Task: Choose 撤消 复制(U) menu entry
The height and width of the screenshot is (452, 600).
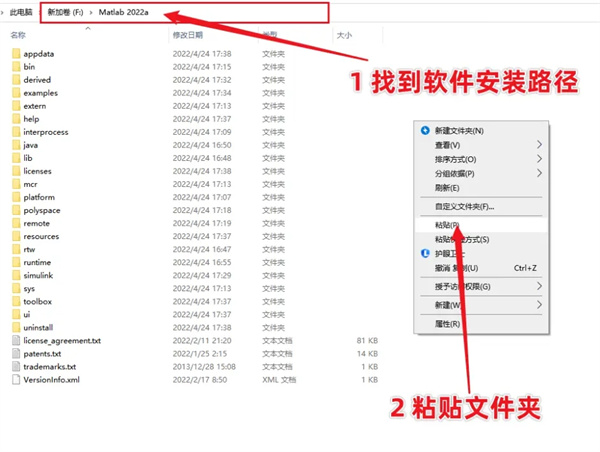Action: (457, 268)
